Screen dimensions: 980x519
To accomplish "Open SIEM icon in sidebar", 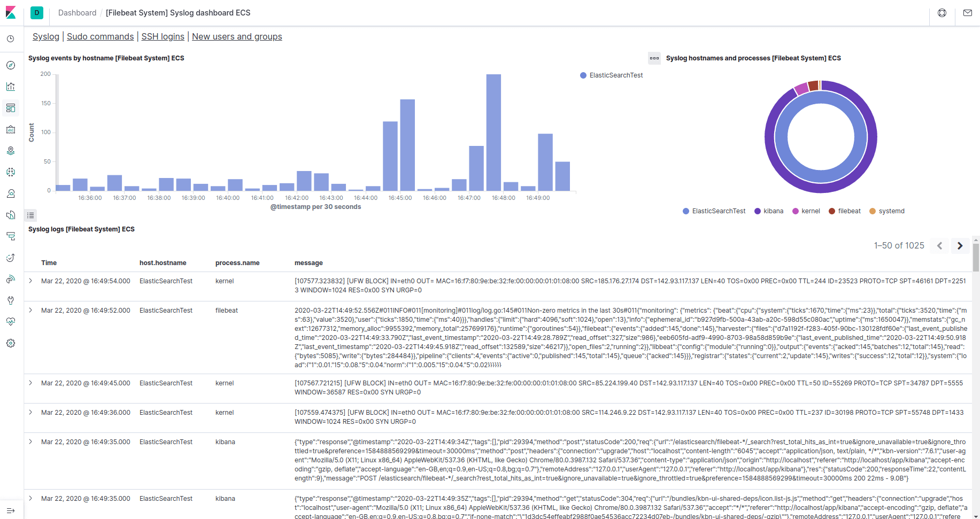I will coord(11,279).
